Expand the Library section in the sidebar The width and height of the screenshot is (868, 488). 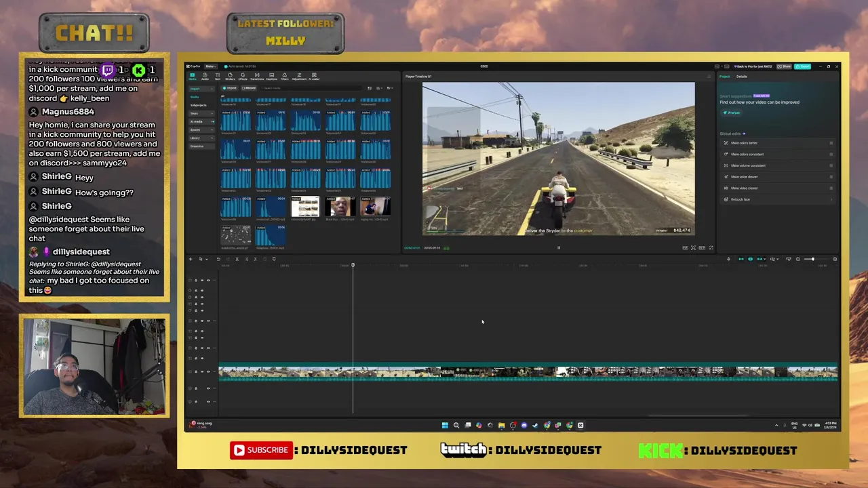tap(201, 138)
